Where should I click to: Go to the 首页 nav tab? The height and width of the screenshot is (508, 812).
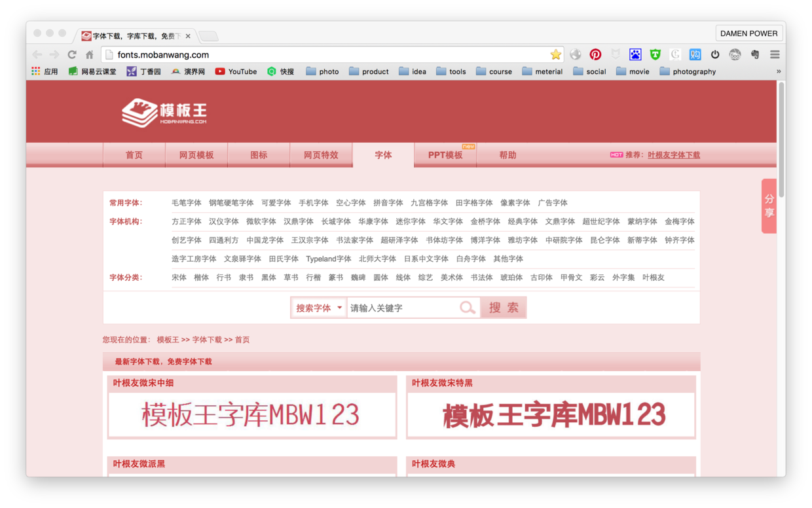point(134,155)
